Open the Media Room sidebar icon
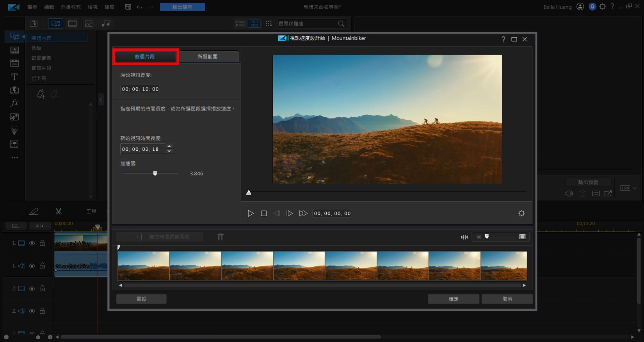 14,36
